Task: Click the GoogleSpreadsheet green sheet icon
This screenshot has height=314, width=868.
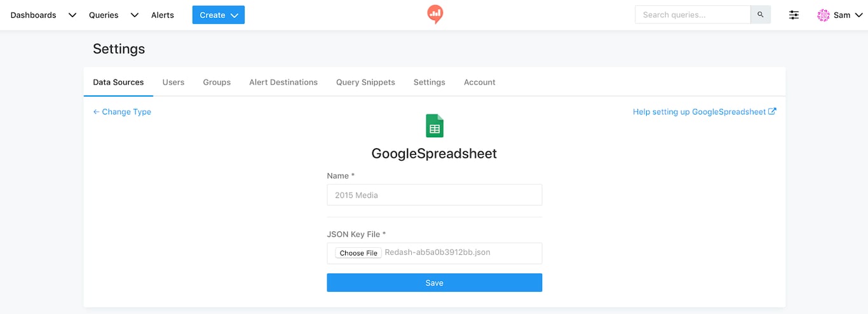Action: (435, 126)
